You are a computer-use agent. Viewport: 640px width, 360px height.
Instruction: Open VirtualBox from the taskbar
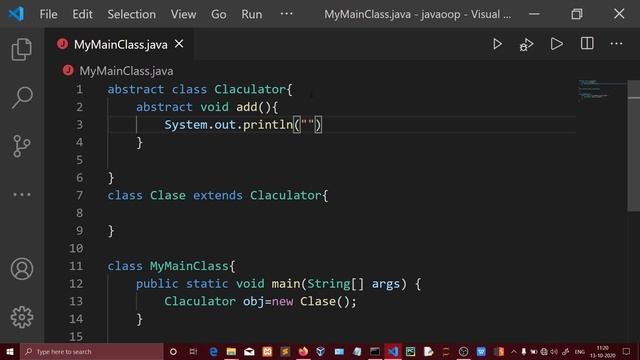click(321, 351)
